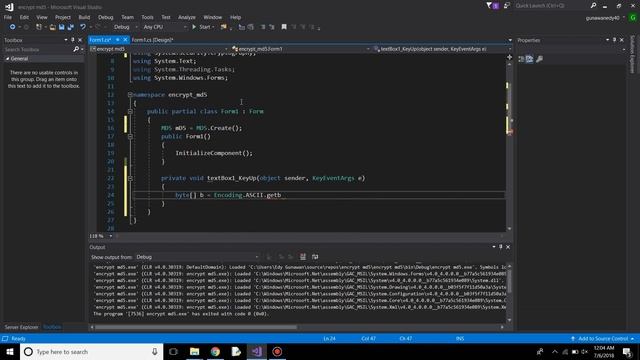Switch to the Server Explorer tab

coord(21,327)
